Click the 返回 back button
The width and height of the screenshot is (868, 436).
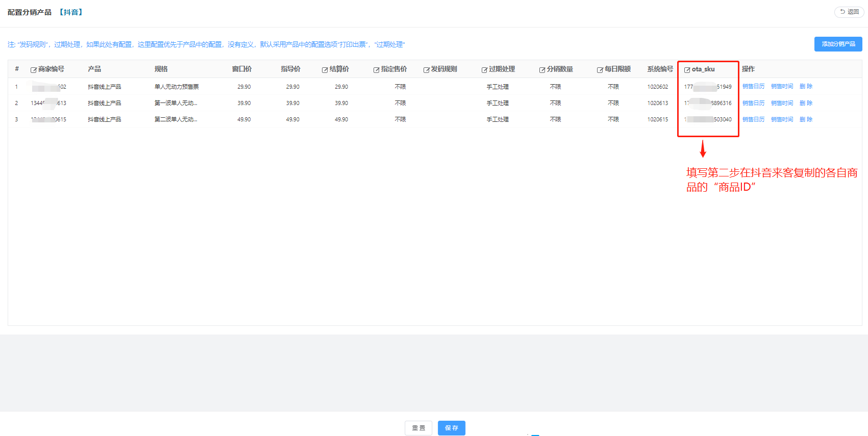(849, 12)
